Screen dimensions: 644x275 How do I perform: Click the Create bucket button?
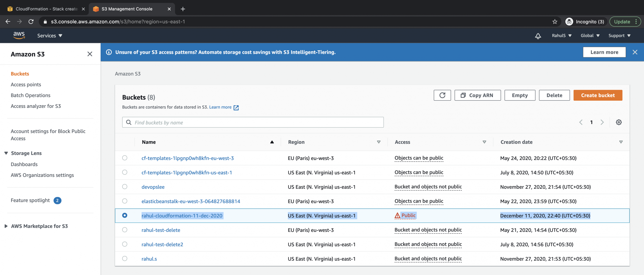pyautogui.click(x=598, y=95)
